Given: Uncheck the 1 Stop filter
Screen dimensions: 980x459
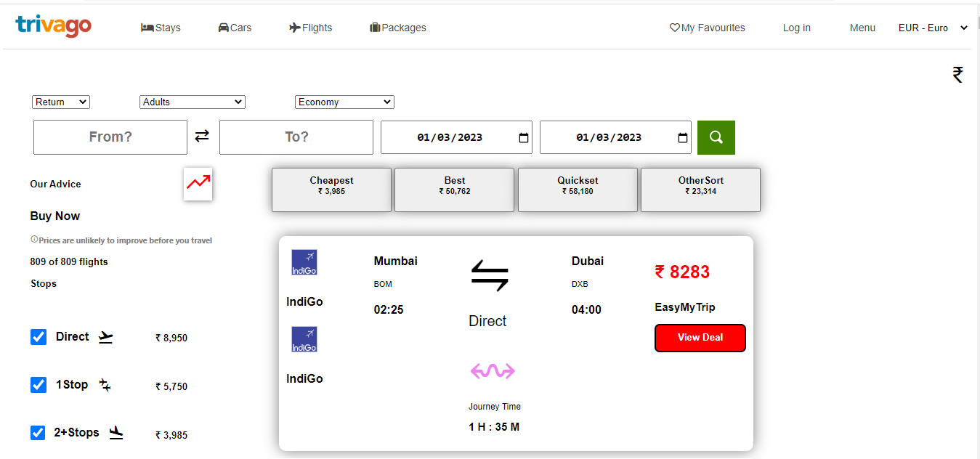Looking at the screenshot, I should click(38, 384).
